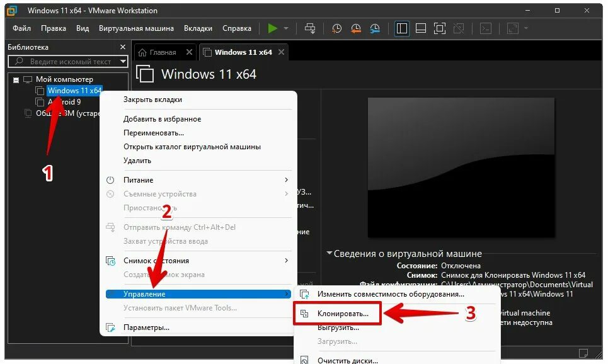Toggle the thumbnail bar view icon
This screenshot has height=364, width=608.
pos(421,28)
